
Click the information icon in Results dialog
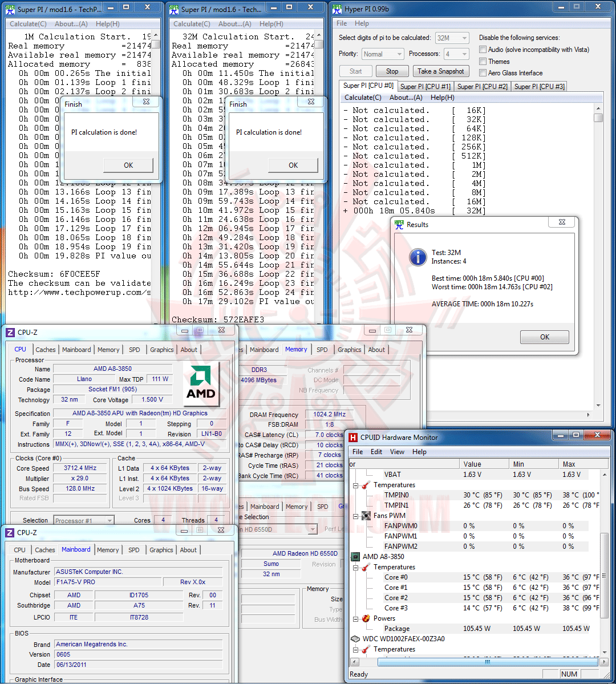[418, 257]
